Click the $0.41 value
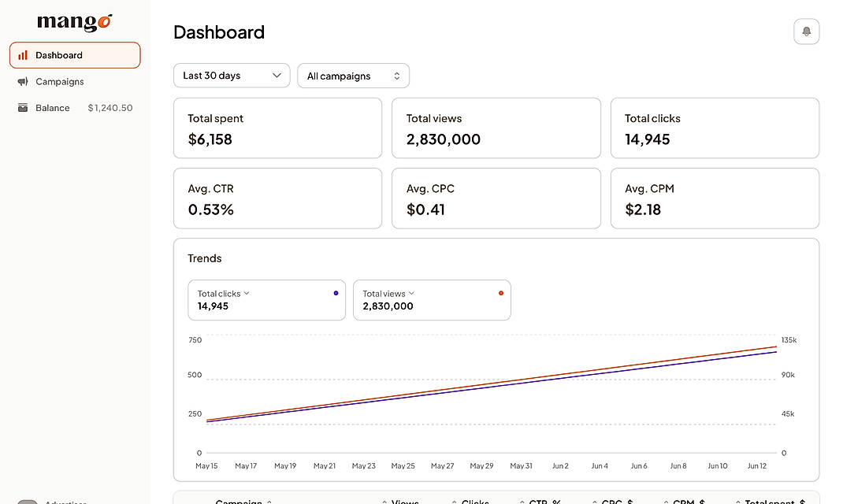 (x=425, y=209)
